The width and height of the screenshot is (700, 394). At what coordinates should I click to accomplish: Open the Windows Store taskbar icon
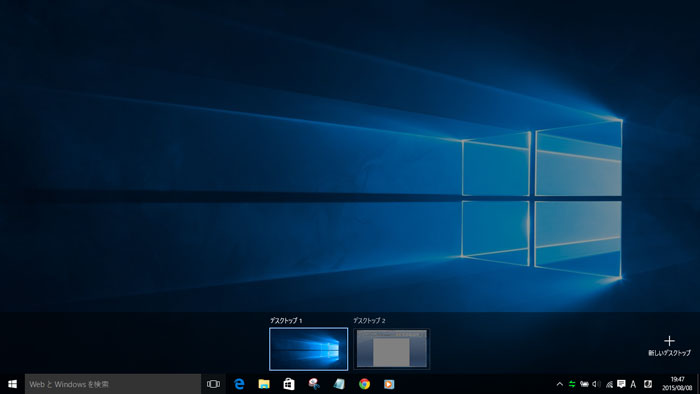point(289,384)
